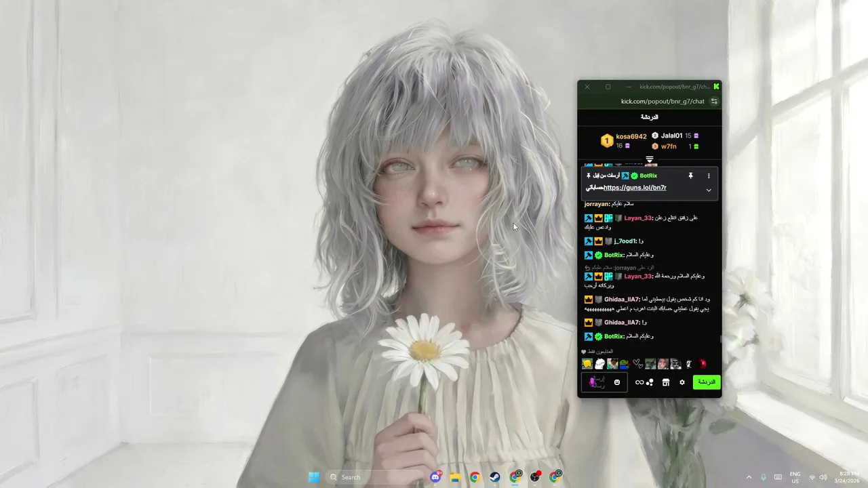Image resolution: width=868 pixels, height=488 pixels.
Task: Open the three-dot menu on pinned message
Action: click(709, 176)
